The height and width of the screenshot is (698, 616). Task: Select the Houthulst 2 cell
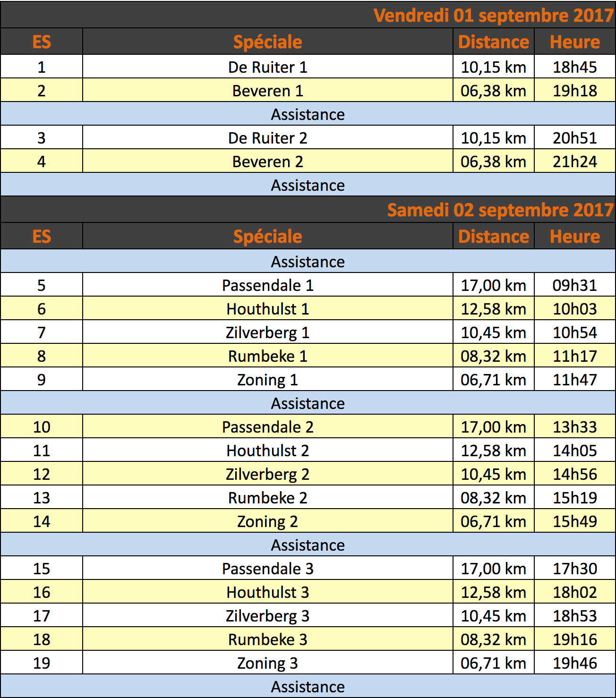click(x=268, y=450)
